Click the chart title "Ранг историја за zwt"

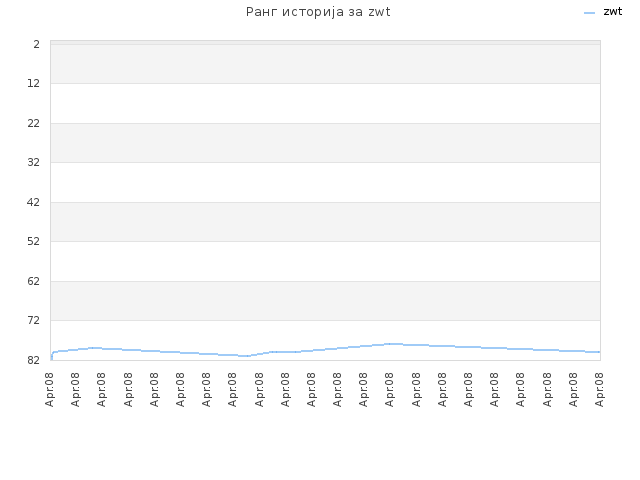point(318,12)
